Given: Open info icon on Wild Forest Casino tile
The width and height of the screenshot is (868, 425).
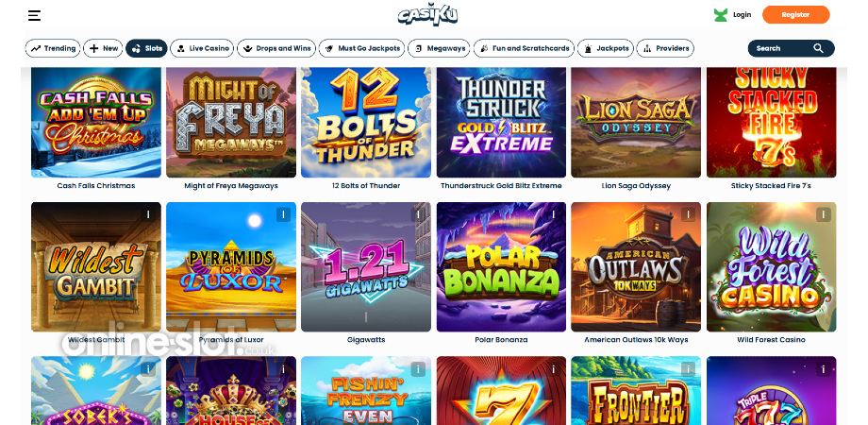Looking at the screenshot, I should point(823,214).
